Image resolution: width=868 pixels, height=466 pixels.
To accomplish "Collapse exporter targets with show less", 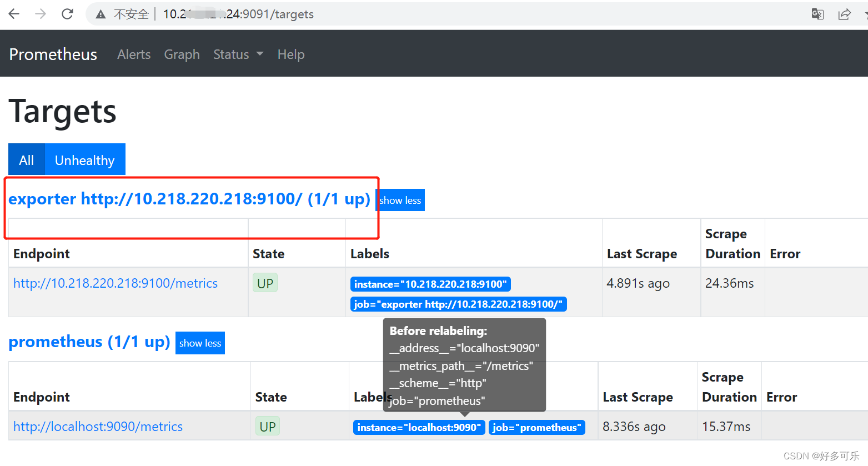I will (x=400, y=201).
